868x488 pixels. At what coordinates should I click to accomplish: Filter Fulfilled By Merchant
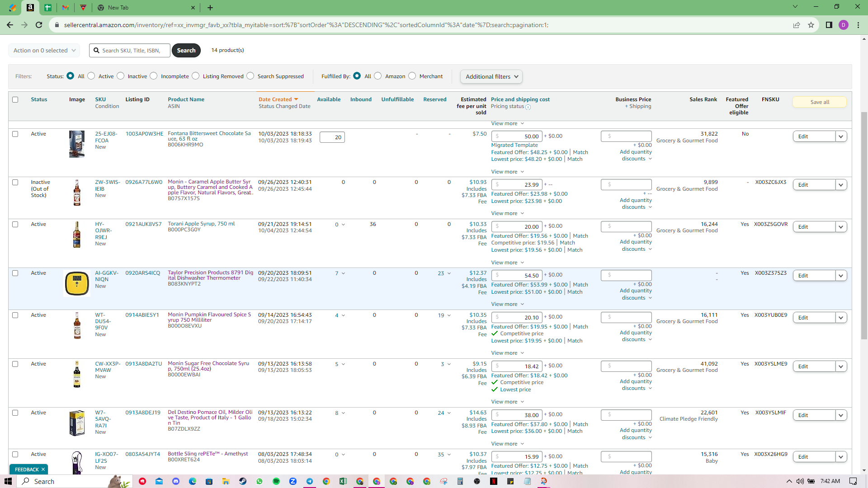point(412,76)
